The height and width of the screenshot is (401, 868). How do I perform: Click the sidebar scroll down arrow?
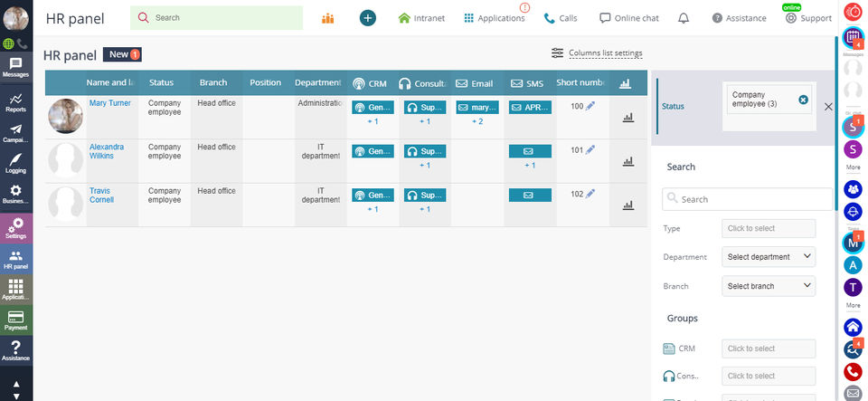point(16,396)
